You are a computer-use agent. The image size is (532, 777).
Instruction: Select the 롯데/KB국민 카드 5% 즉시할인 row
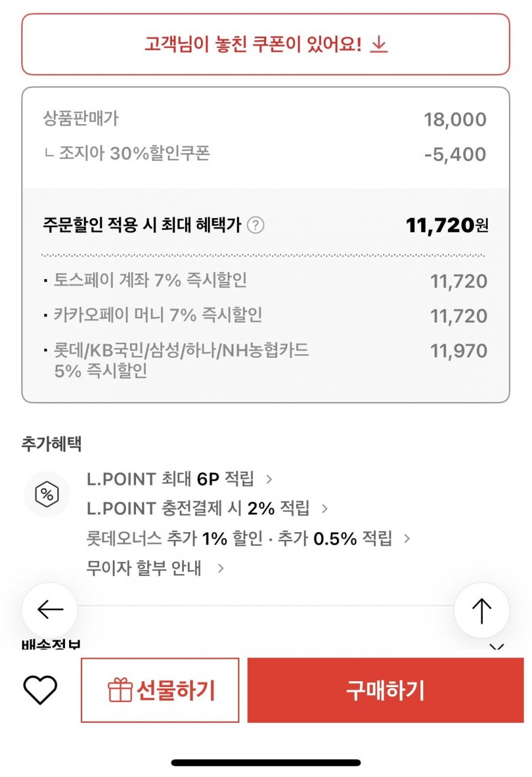click(265, 361)
